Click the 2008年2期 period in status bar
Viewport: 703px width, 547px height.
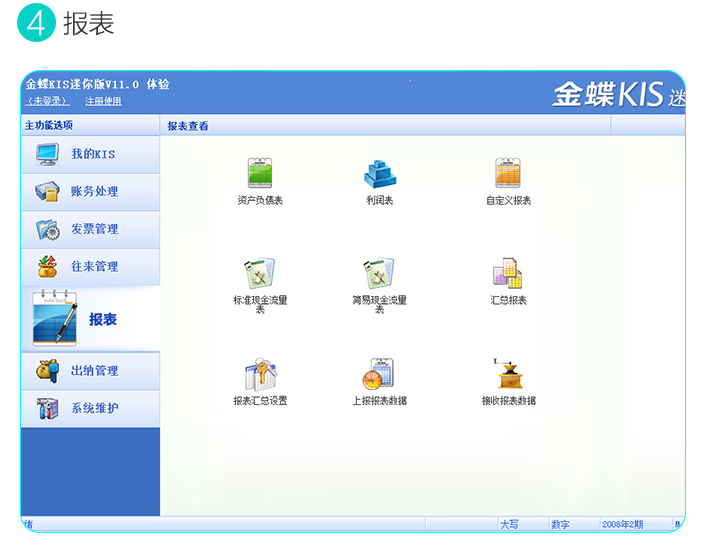coord(622,524)
